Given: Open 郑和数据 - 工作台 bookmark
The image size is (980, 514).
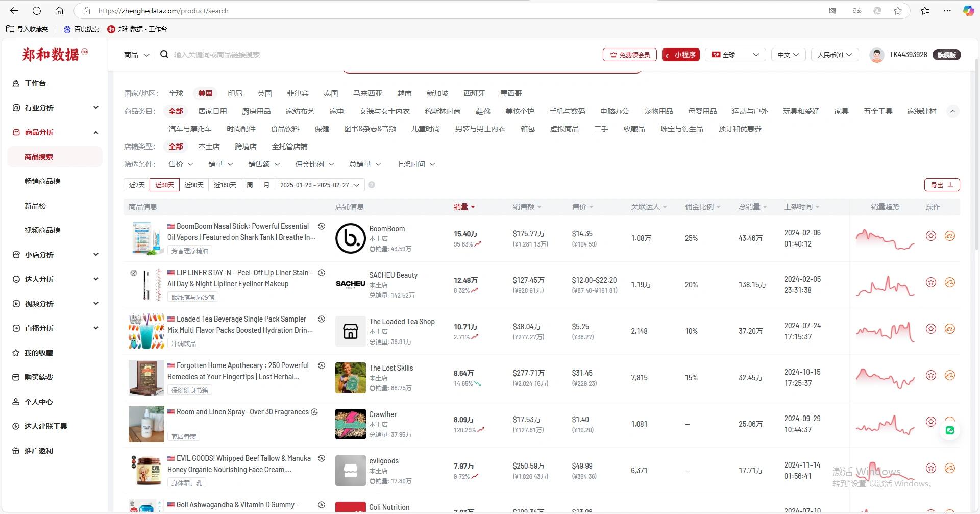Looking at the screenshot, I should (x=137, y=29).
